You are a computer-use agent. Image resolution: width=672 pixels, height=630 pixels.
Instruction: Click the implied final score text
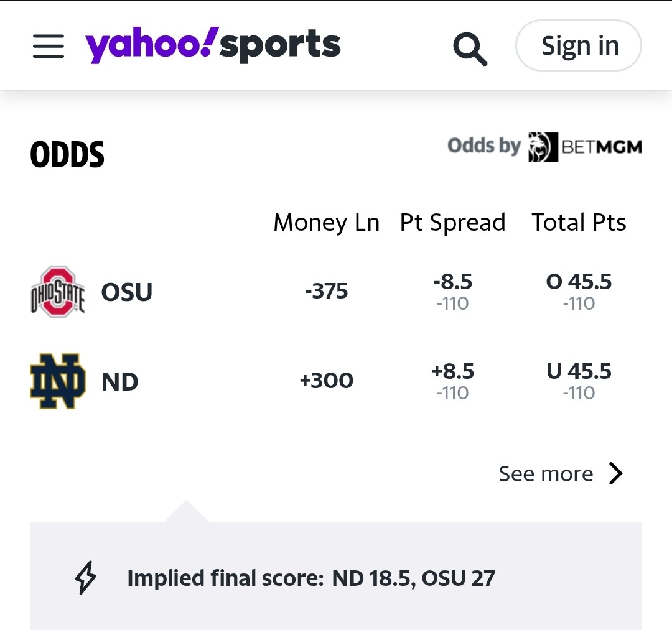(x=309, y=578)
